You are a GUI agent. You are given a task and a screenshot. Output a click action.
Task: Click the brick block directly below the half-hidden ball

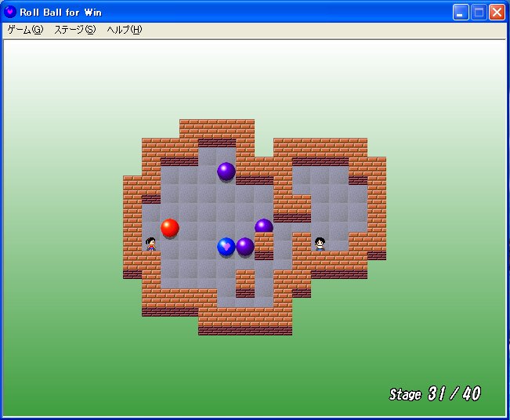pyautogui.click(x=264, y=245)
